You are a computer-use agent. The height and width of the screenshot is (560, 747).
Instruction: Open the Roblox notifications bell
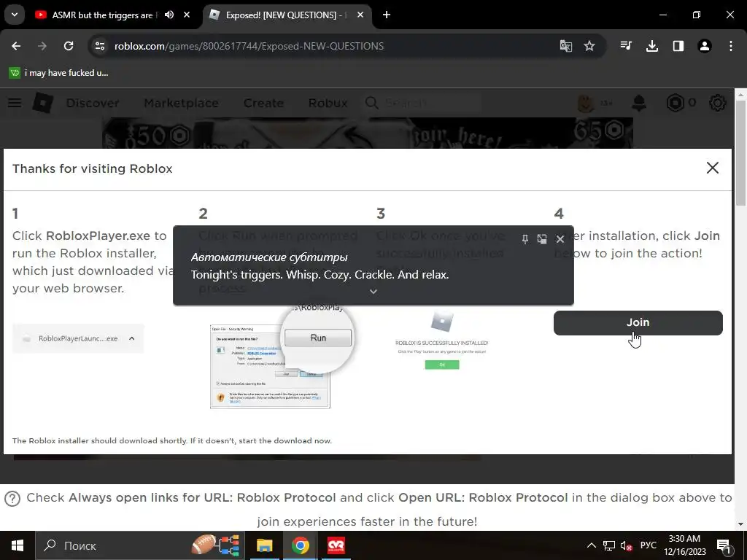(639, 103)
